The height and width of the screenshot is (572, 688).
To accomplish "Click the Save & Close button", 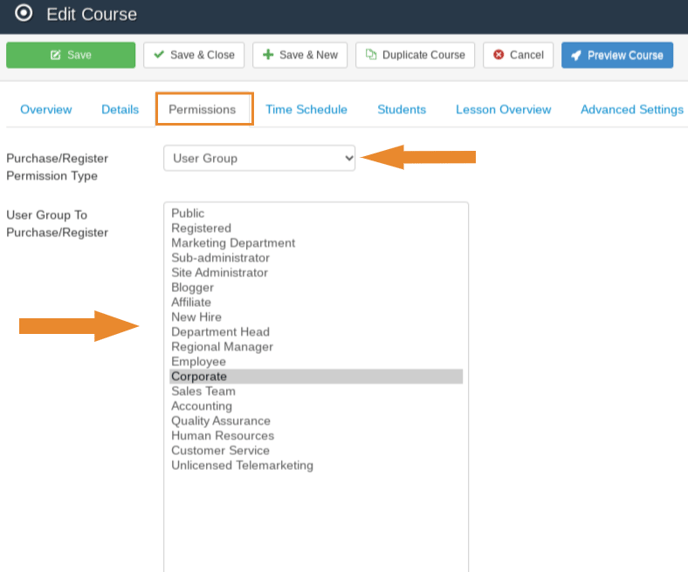I will (194, 55).
